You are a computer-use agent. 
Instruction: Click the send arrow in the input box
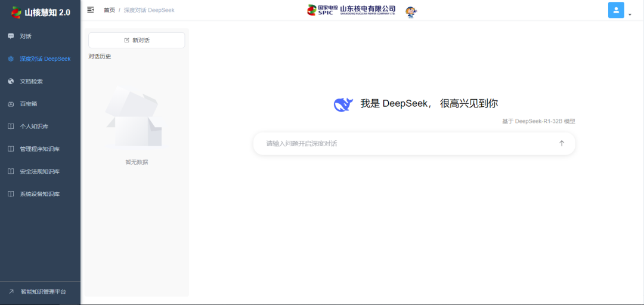pos(562,143)
